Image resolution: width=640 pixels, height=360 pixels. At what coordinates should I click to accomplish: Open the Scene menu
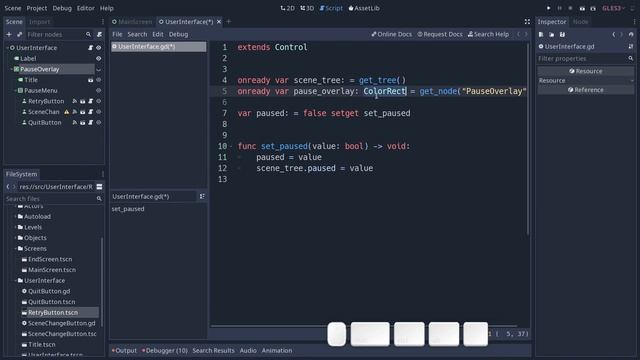(x=13, y=8)
